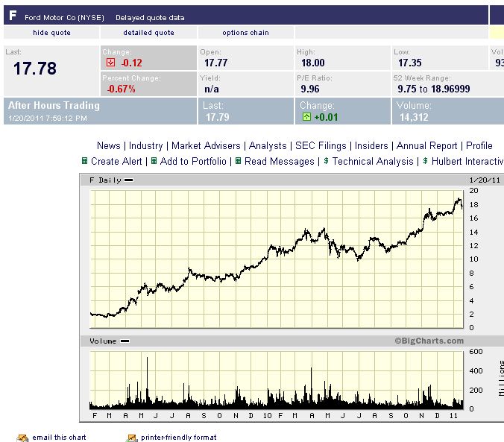The height and width of the screenshot is (442, 504).
Task: Click the email this chart link text
Action: tap(59, 438)
